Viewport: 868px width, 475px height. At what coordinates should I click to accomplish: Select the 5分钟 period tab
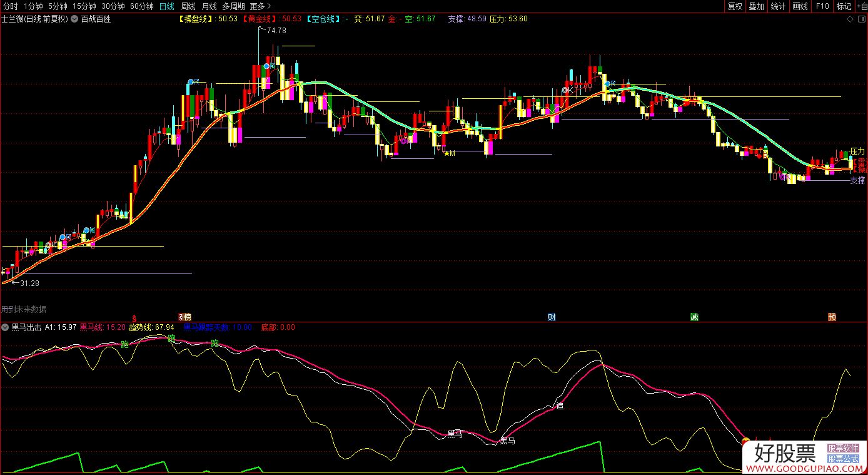(x=58, y=6)
